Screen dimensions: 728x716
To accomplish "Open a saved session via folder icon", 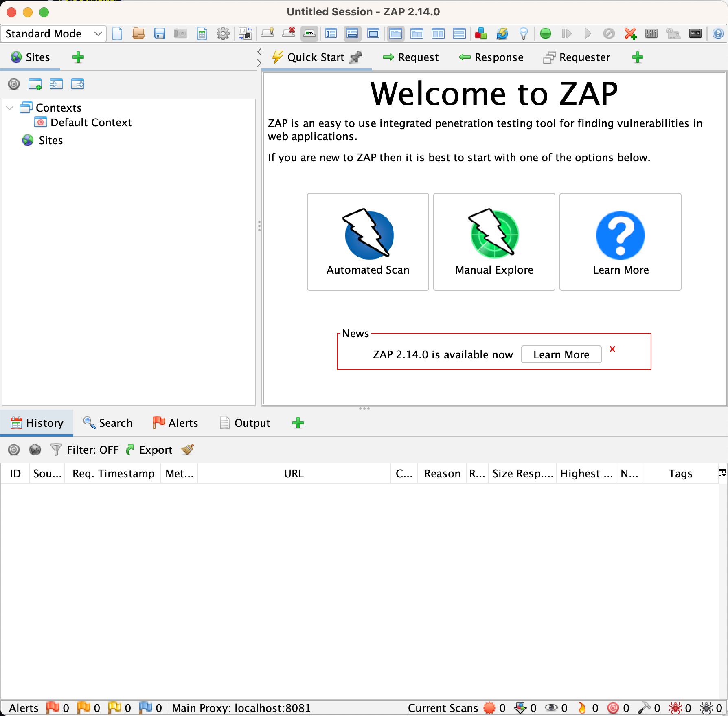I will pyautogui.click(x=138, y=33).
